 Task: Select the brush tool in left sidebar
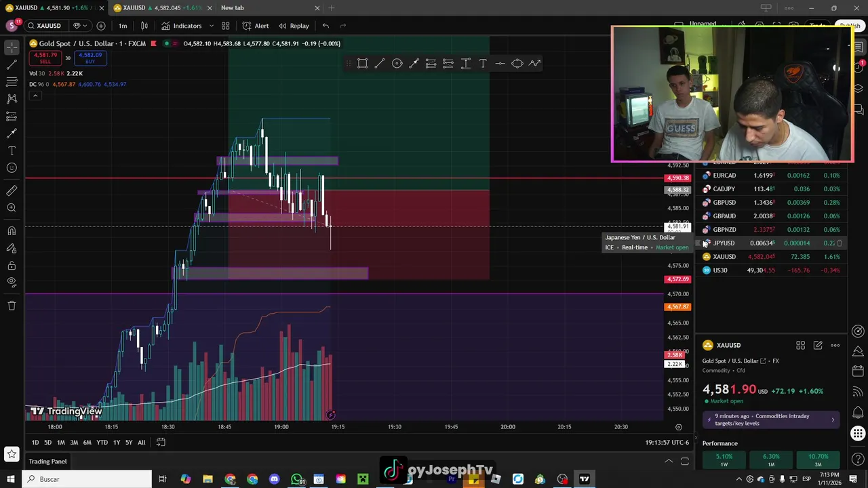(12, 134)
